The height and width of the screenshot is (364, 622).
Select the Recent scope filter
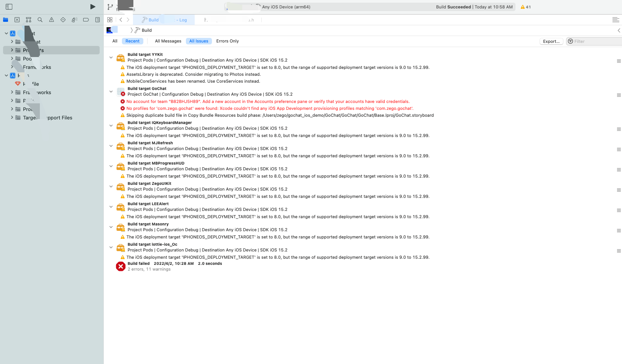click(x=133, y=41)
